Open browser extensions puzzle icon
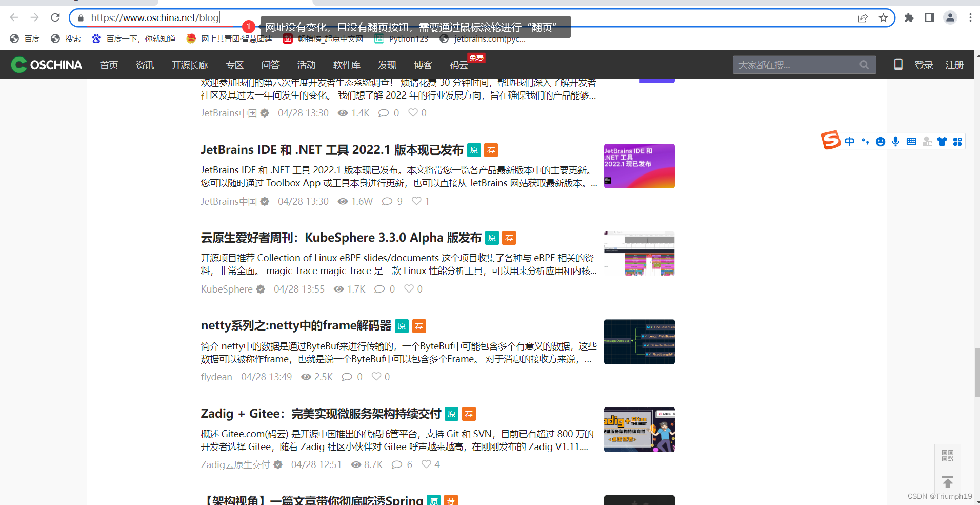 coord(909,18)
